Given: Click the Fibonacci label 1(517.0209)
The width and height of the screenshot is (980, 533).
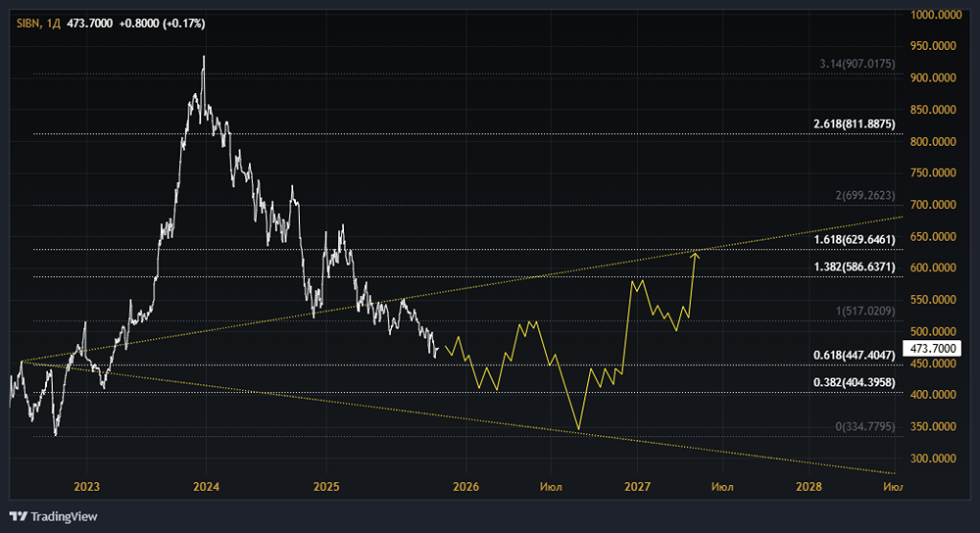Looking at the screenshot, I should pyautogui.click(x=865, y=311).
